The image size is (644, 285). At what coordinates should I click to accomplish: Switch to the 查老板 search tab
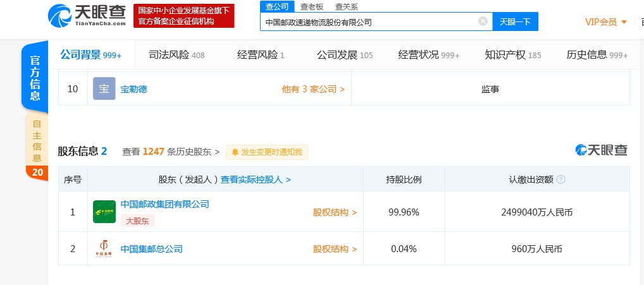[312, 6]
